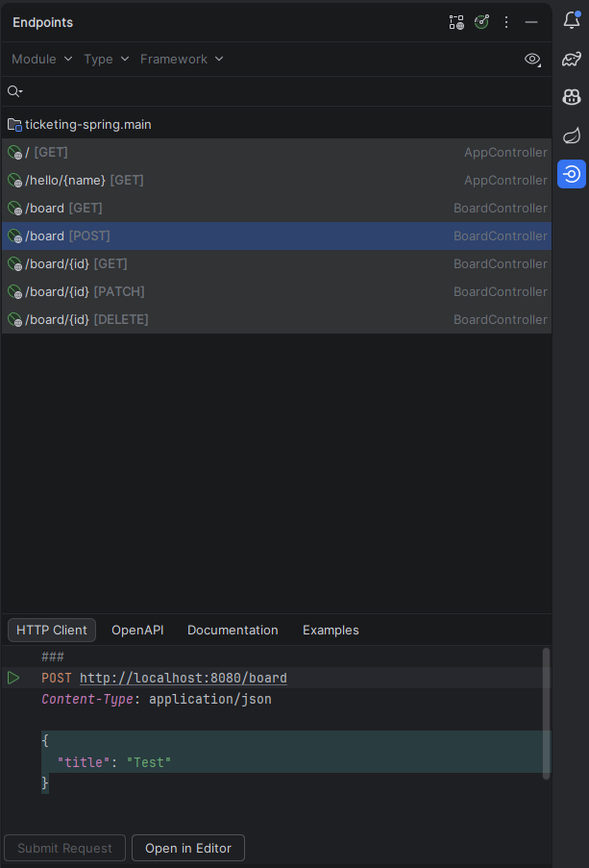This screenshot has width=589, height=868.
Task: Open the Module filter dropdown
Action: point(40,59)
